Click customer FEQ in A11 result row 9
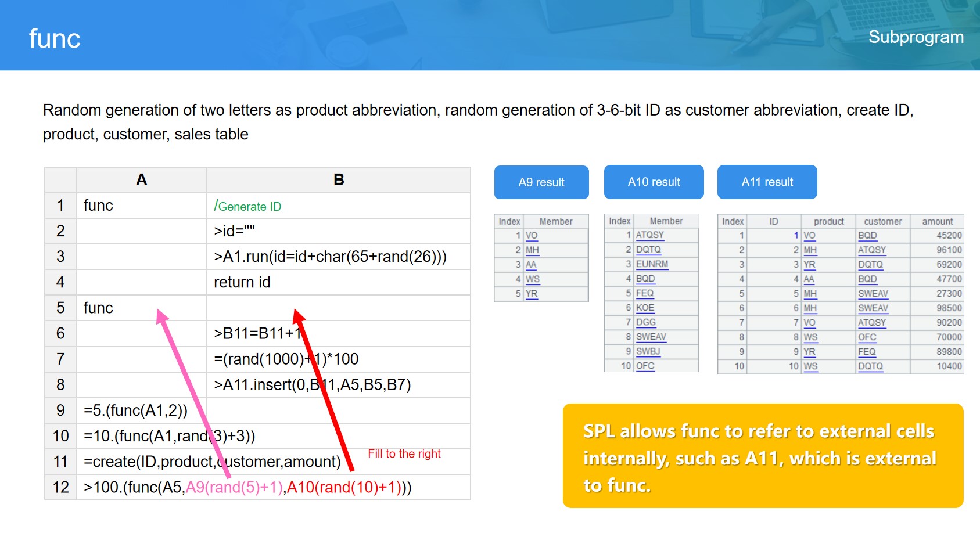This screenshot has height=551, width=980. click(867, 352)
